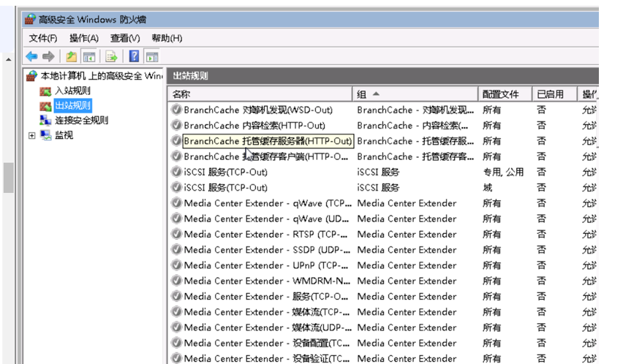623x364 pixels.
Task: Sort by the 名称 column header
Action: point(260,94)
